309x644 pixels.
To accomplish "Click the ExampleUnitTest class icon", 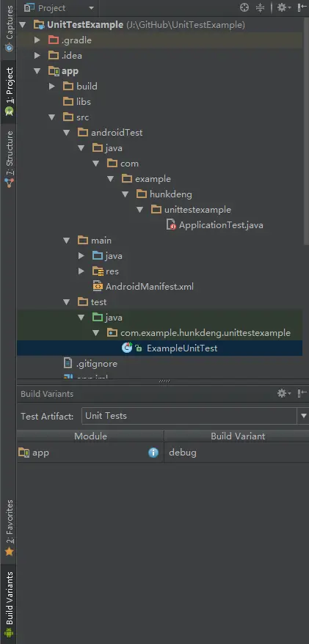I will pos(127,348).
